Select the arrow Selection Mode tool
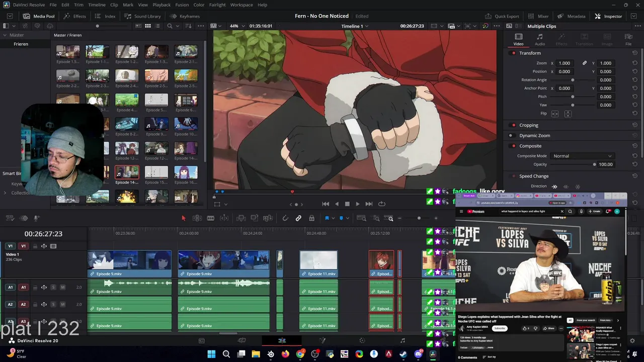Screen dimensions: 644x362 click(183, 218)
